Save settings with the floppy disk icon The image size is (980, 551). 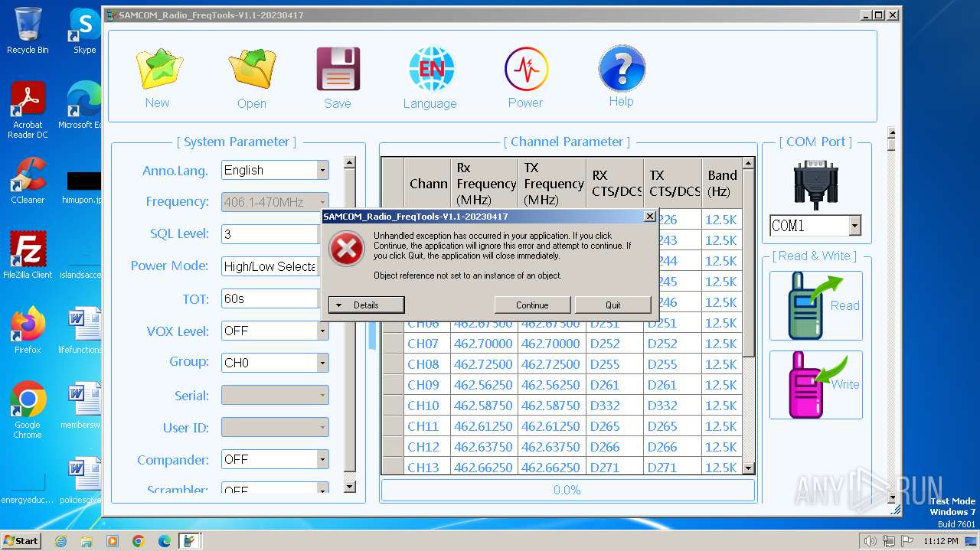[338, 70]
